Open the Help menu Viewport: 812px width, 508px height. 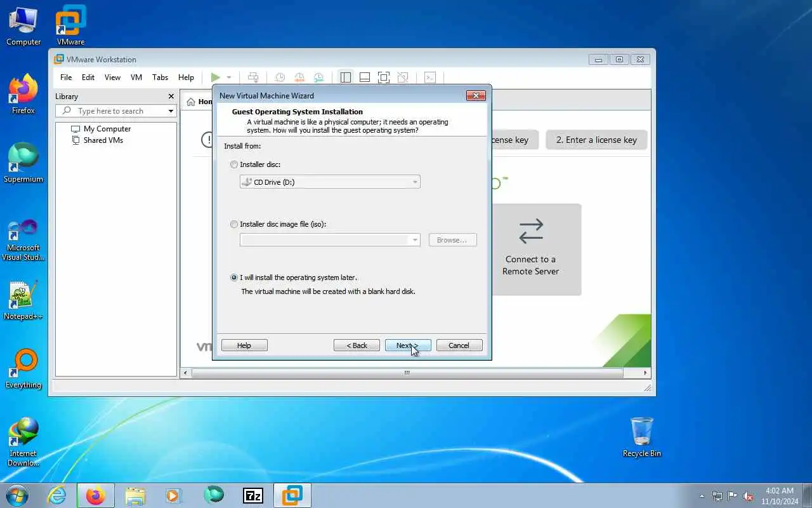[186, 77]
